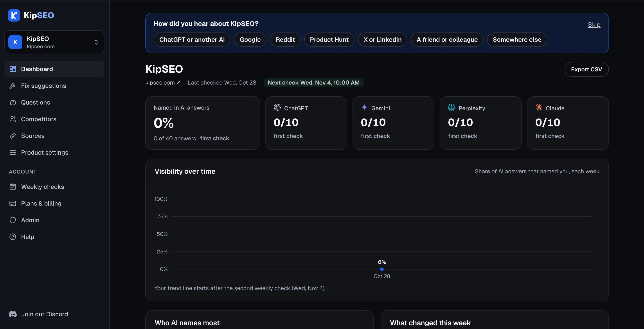Select Product Hunt as source
Viewport: 644px width, 329px height.
[x=329, y=40]
